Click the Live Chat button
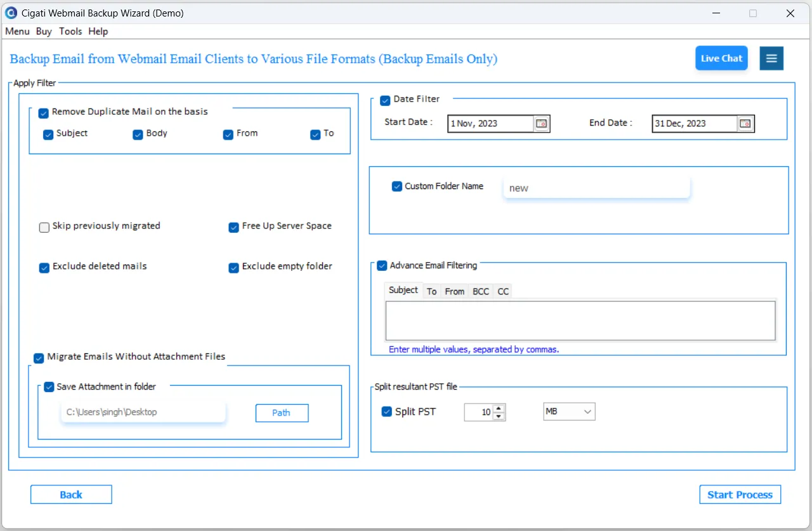 (721, 58)
